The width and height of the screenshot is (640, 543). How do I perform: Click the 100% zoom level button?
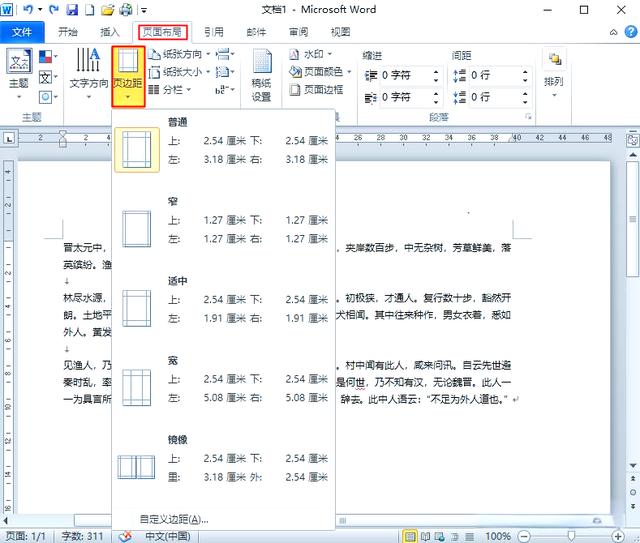tap(498, 536)
